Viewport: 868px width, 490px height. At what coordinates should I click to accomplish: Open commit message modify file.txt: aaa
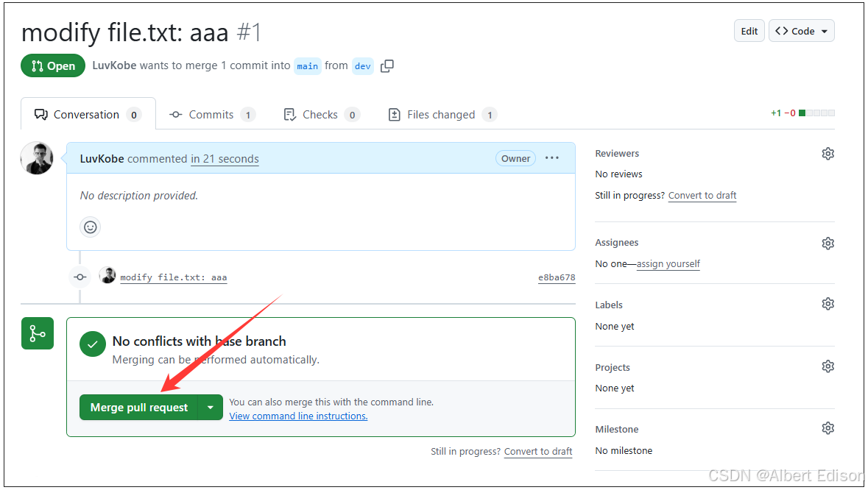(x=173, y=277)
